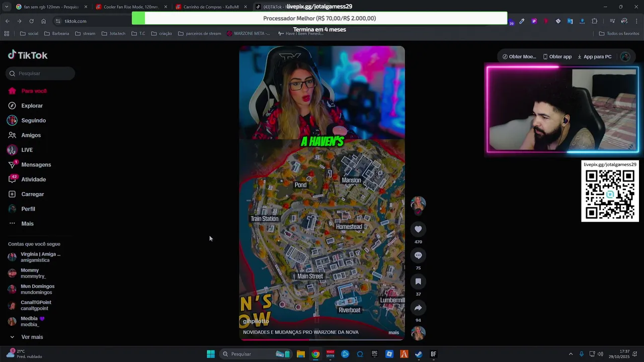
Task: Open followed account canaltgpoint
Action: click(30, 305)
